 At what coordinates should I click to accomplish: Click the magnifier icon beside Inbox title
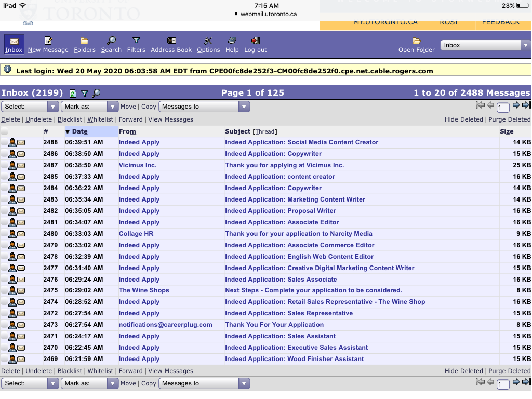(x=96, y=94)
